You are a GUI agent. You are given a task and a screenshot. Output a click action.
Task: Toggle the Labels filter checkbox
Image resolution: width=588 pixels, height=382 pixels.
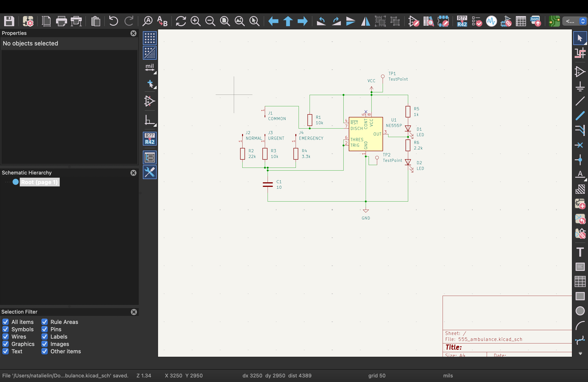(x=45, y=337)
